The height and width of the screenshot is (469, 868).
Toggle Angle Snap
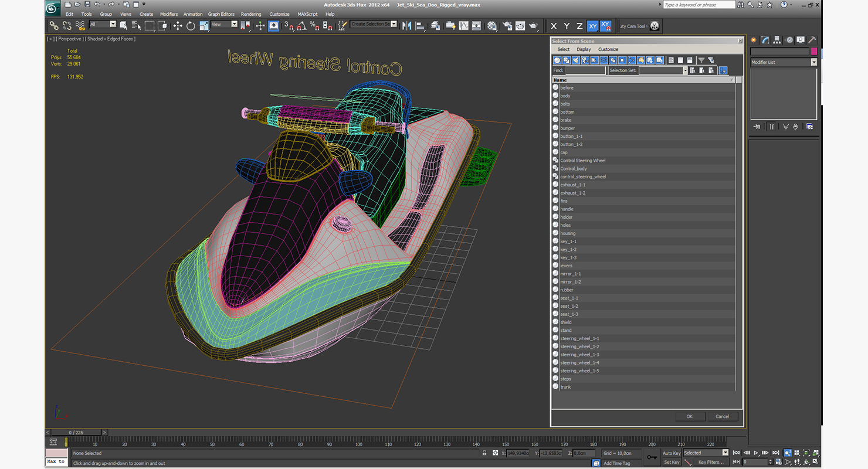click(x=301, y=26)
